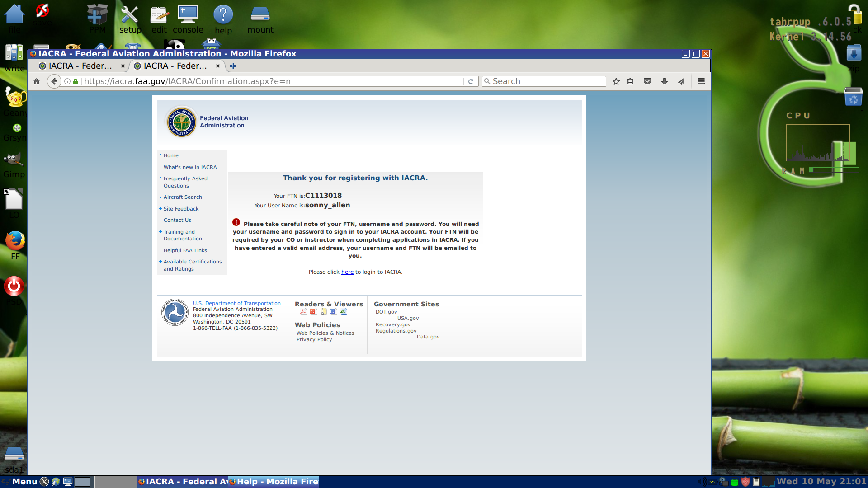Open Privacy Policy link
This screenshot has width=868, height=488.
click(x=314, y=339)
